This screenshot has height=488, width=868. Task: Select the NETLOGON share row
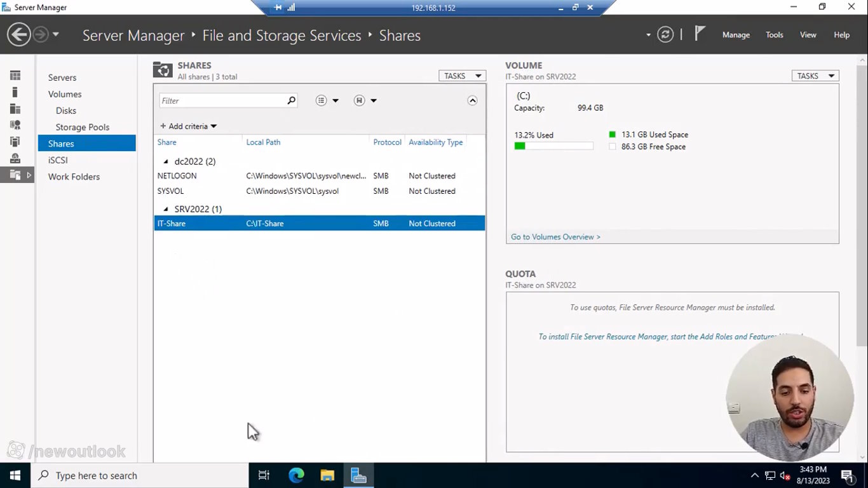320,176
